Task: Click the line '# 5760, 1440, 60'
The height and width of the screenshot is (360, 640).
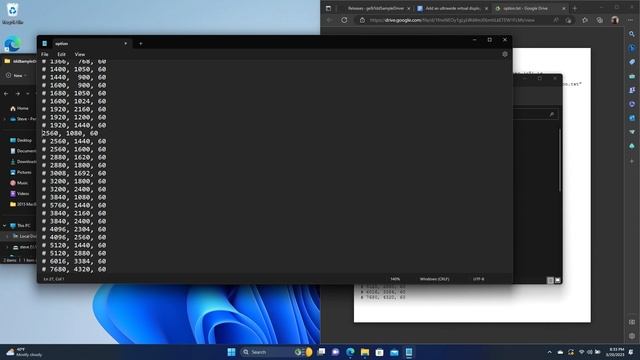Action: pyautogui.click(x=74, y=205)
